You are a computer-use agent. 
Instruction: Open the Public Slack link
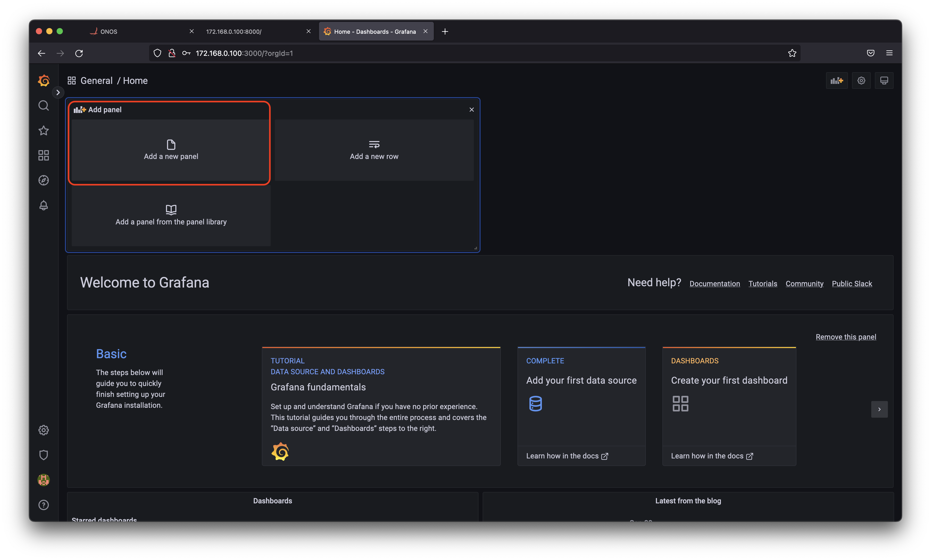(852, 283)
